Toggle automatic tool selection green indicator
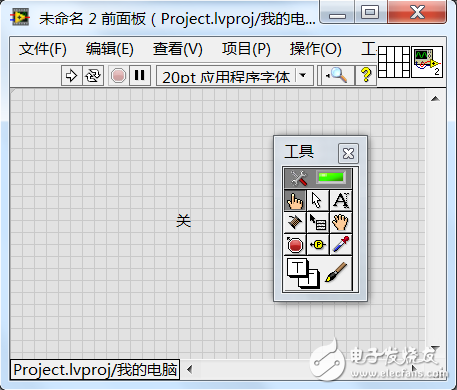Screen dimensions: 457x390 point(331,177)
